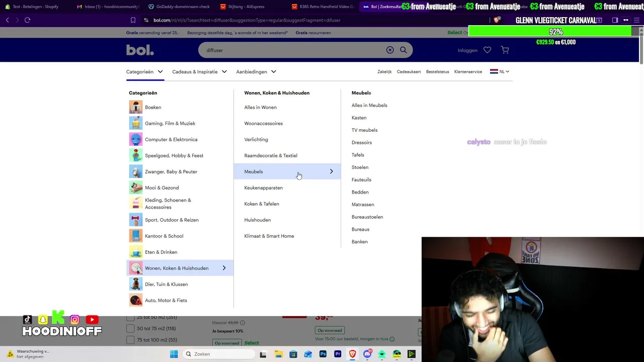This screenshot has height=362, width=644.
Task: Select Verlichting in the submenu
Action: coord(256,139)
